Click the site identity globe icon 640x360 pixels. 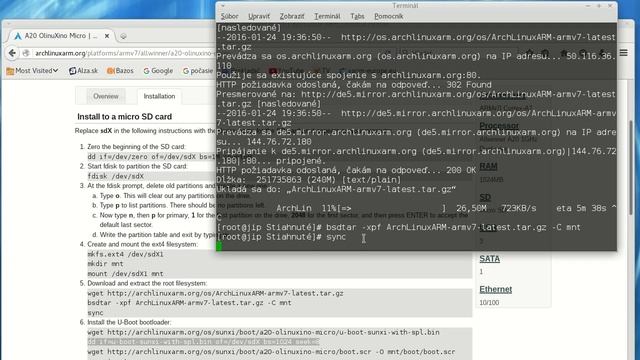point(27,53)
